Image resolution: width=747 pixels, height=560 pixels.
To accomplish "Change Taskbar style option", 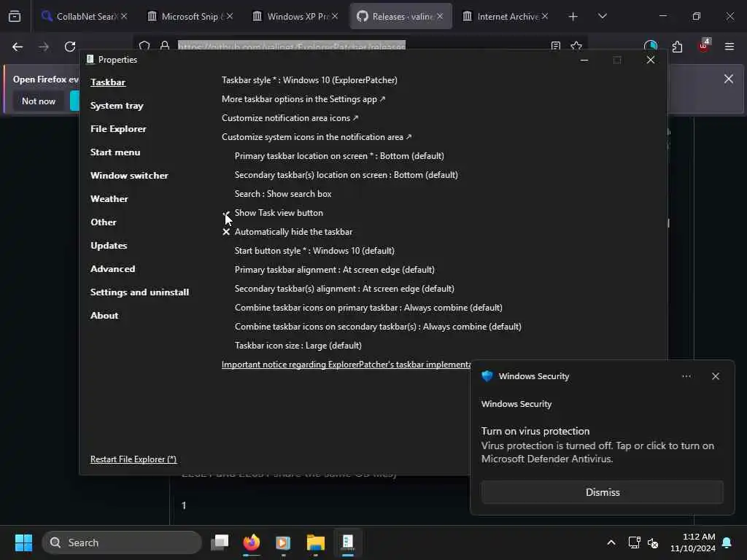I will pyautogui.click(x=309, y=80).
